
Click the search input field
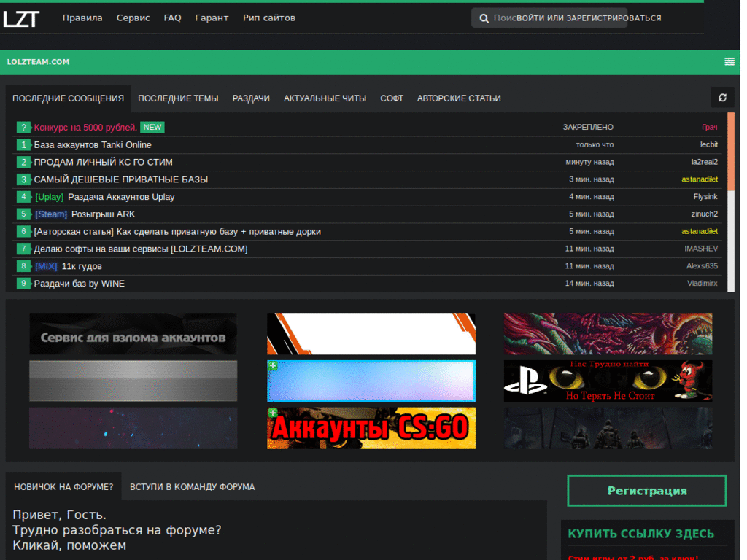(549, 18)
